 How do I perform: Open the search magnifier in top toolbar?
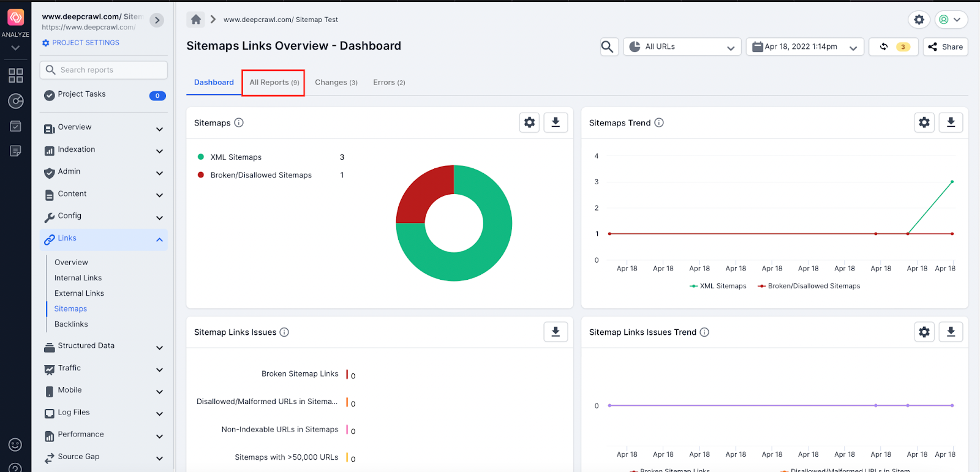[x=607, y=47]
